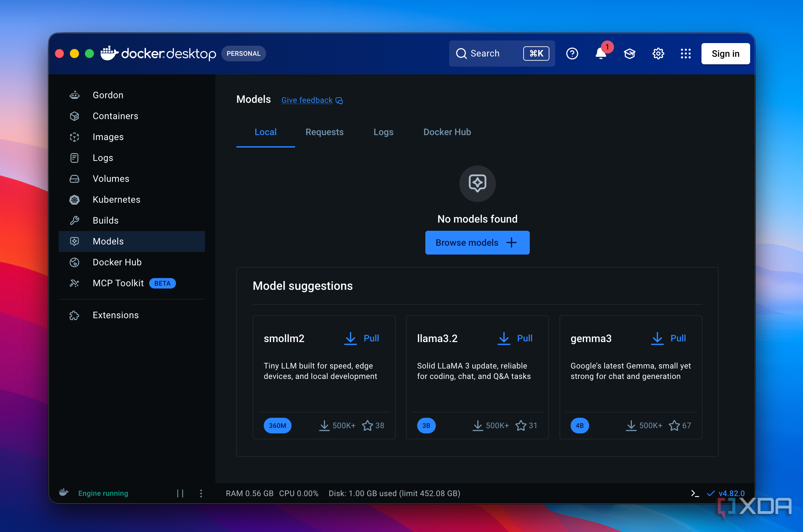
Task: Pull the smollm2 model
Action: pos(362,338)
